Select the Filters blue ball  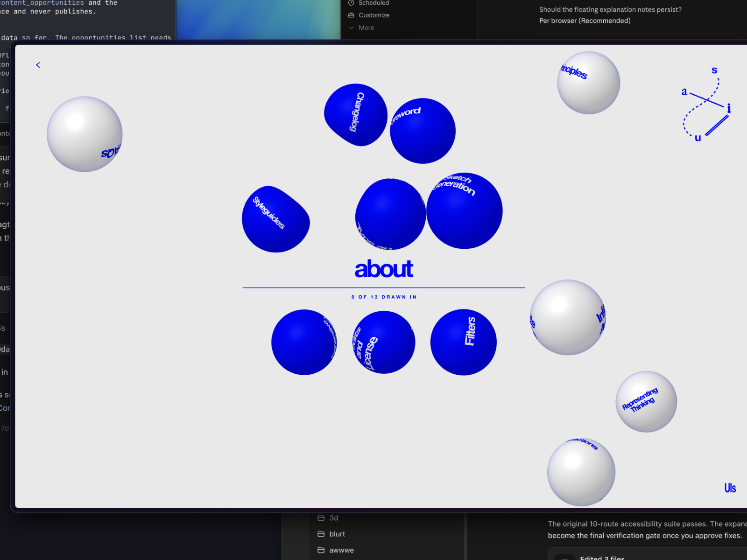coord(464,342)
